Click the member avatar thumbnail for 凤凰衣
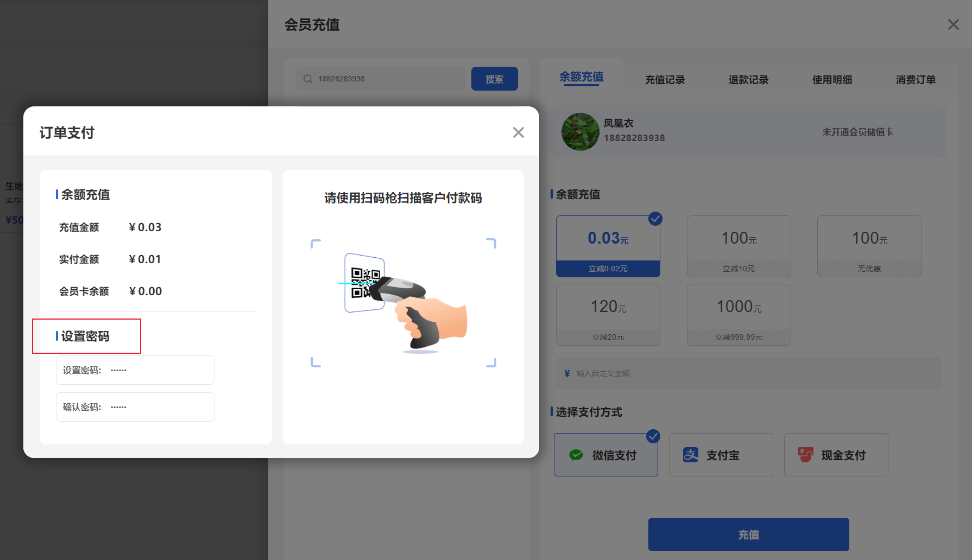Viewport: 972px width, 560px height. pyautogui.click(x=580, y=131)
